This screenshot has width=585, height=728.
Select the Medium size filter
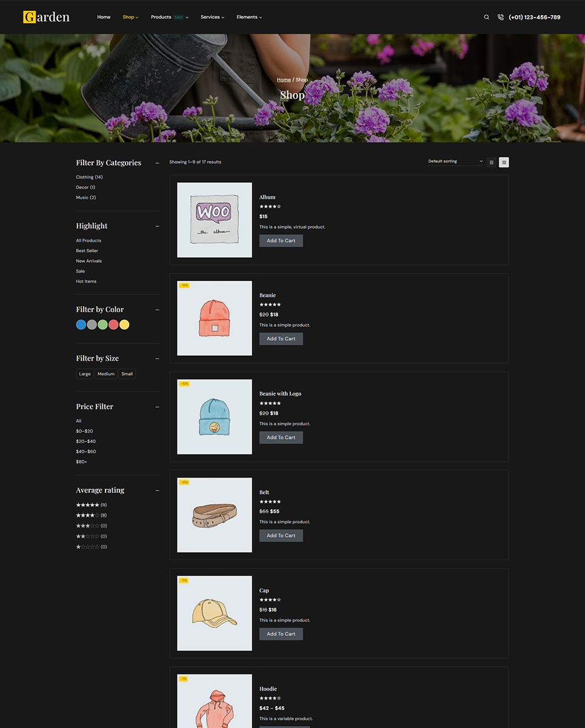tap(106, 374)
